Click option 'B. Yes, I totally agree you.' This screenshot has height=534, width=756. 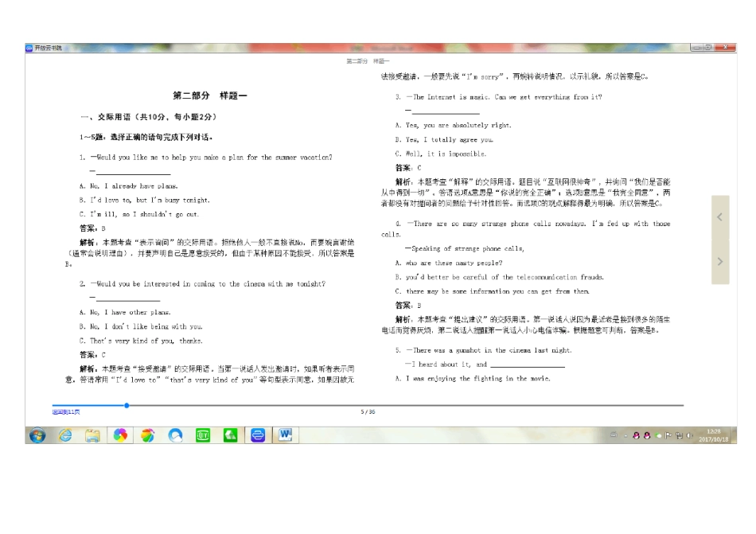click(x=444, y=140)
